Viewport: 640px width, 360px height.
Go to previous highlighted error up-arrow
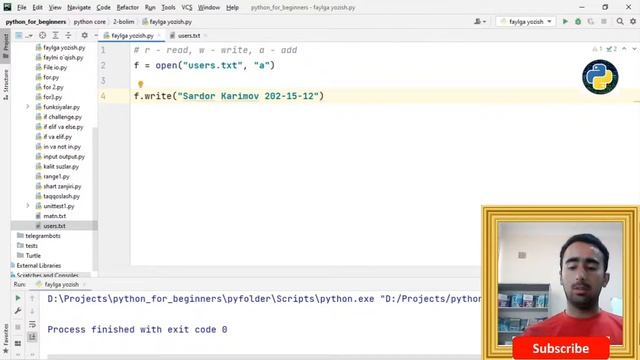pyautogui.click(x=624, y=49)
